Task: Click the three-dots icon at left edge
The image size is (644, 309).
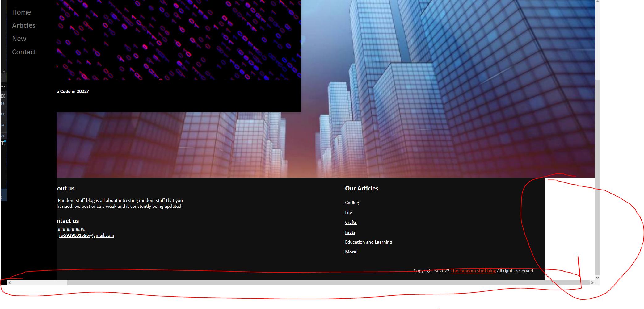Action: [x=3, y=87]
